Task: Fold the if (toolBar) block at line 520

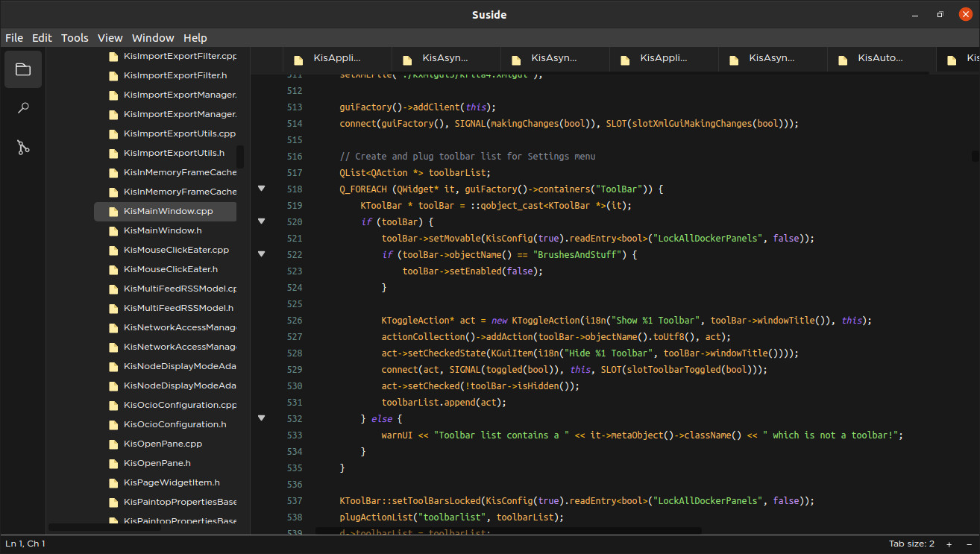Action: [261, 221]
